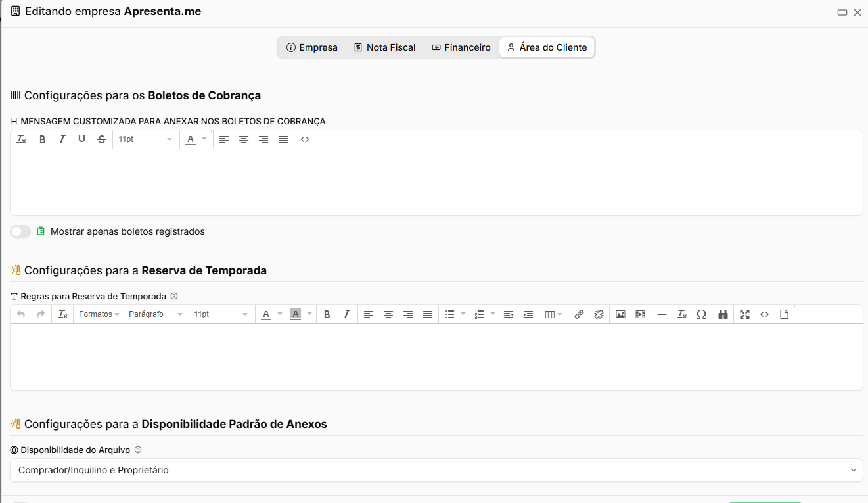Click help icon beside Regras para Reserva de Temporada
The image size is (868, 503).
174,296
